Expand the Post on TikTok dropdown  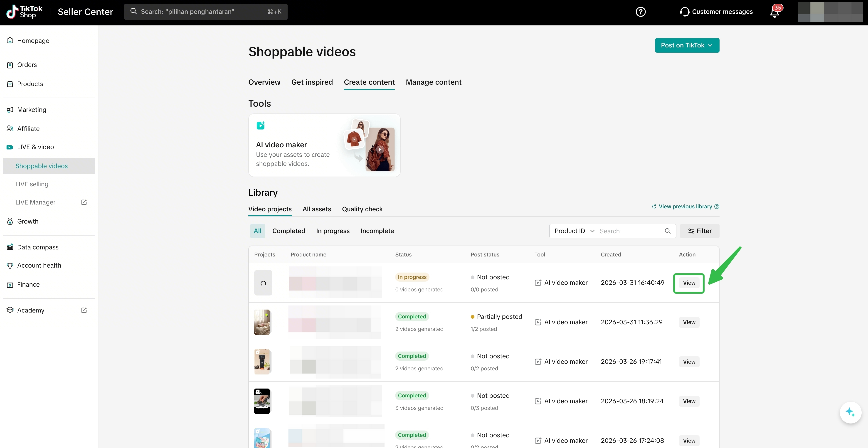tap(687, 45)
